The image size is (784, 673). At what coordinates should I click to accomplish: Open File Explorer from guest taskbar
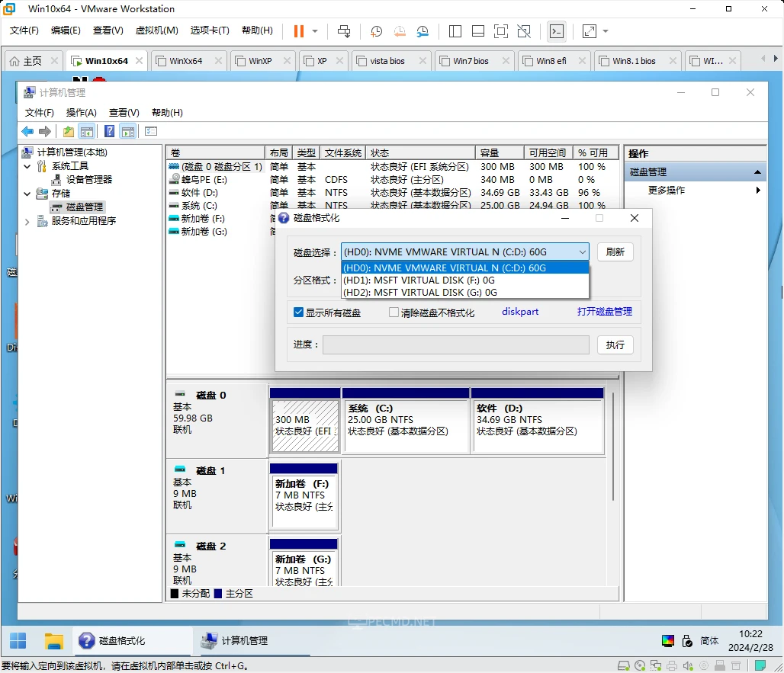pyautogui.click(x=53, y=640)
